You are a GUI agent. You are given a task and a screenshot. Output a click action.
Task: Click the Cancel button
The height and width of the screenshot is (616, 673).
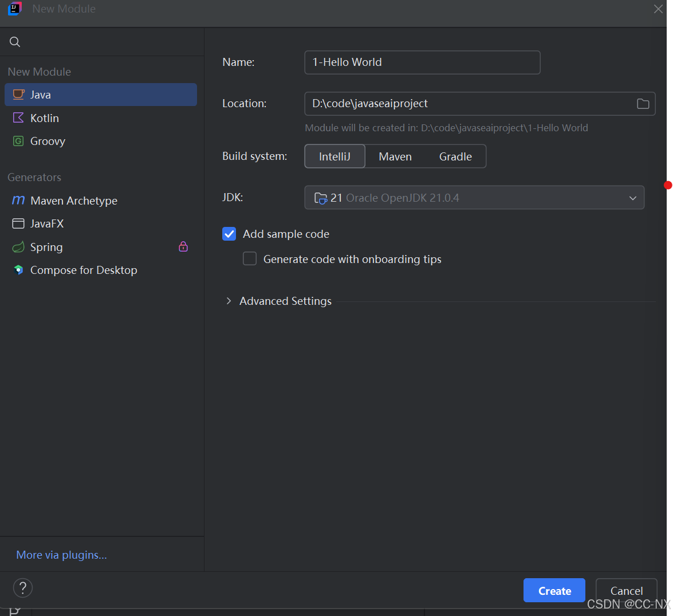point(626,590)
